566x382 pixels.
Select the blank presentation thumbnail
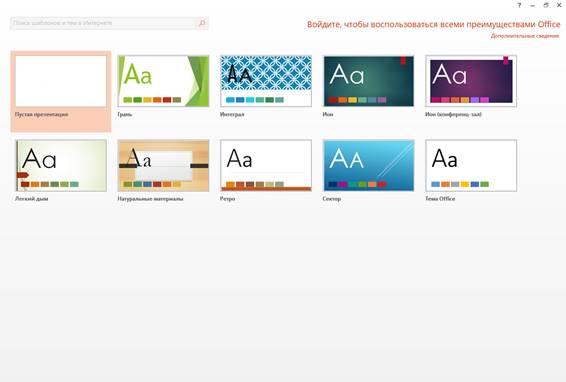coord(61,81)
